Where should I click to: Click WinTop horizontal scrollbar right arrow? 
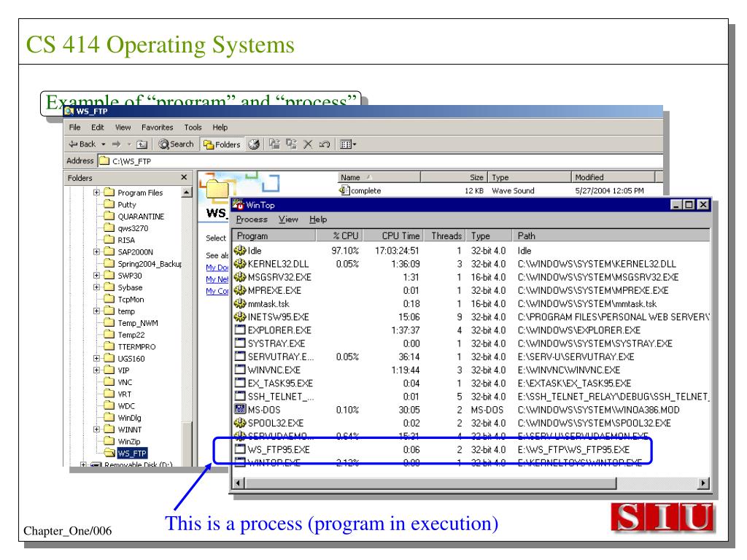pos(703,483)
